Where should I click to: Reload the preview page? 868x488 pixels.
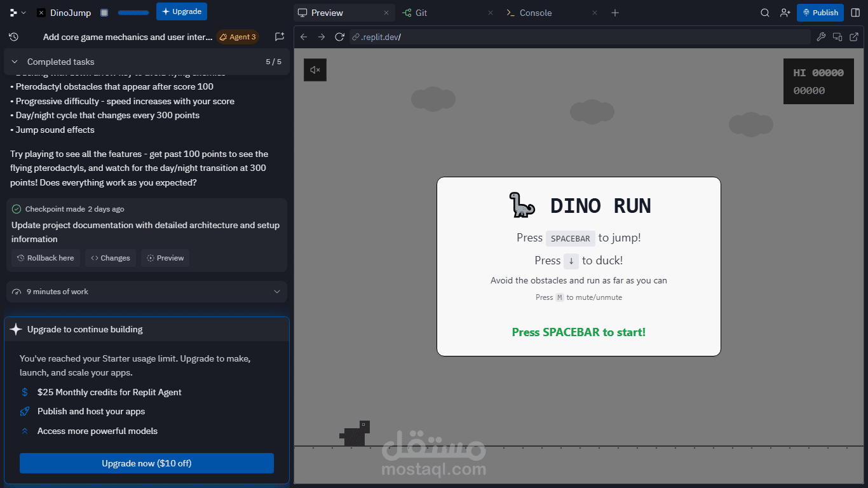click(339, 37)
